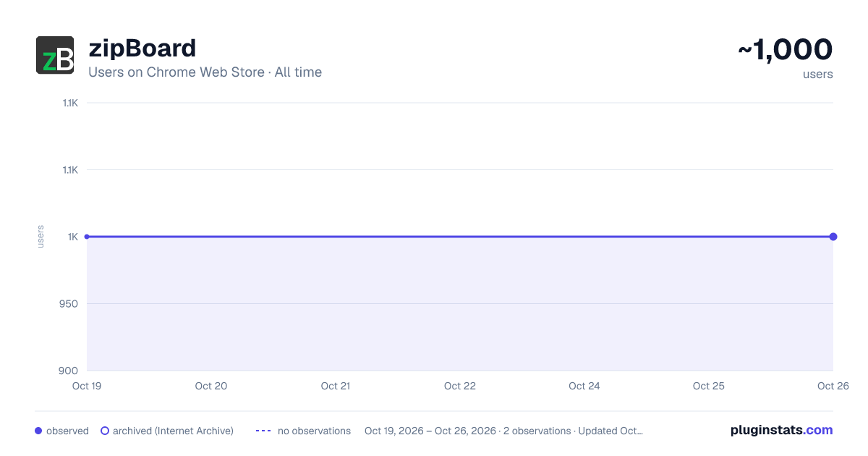868x456 pixels.
Task: Click the 950 y-axis label
Action: click(x=69, y=303)
